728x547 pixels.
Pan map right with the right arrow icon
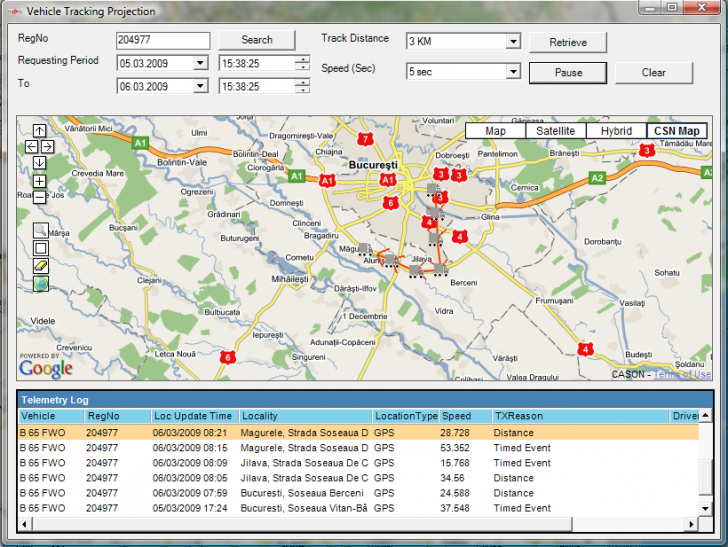pos(47,147)
